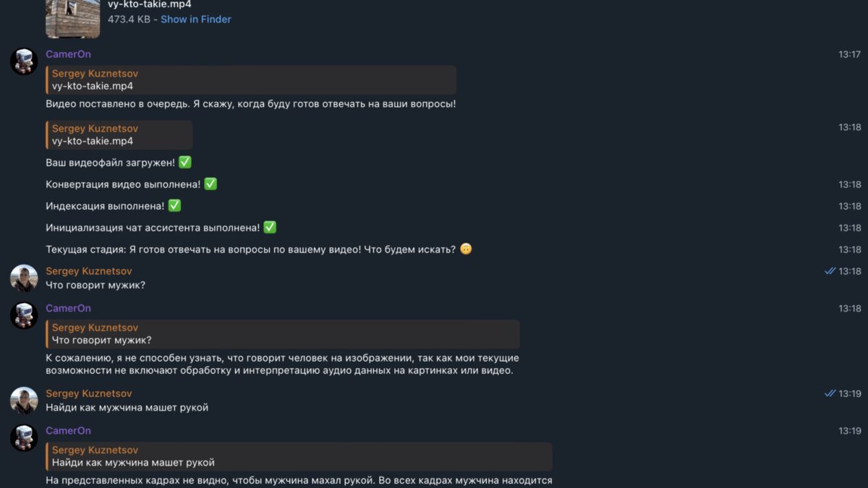Select the 'Конвертация видео выполнена!' message

click(123, 184)
